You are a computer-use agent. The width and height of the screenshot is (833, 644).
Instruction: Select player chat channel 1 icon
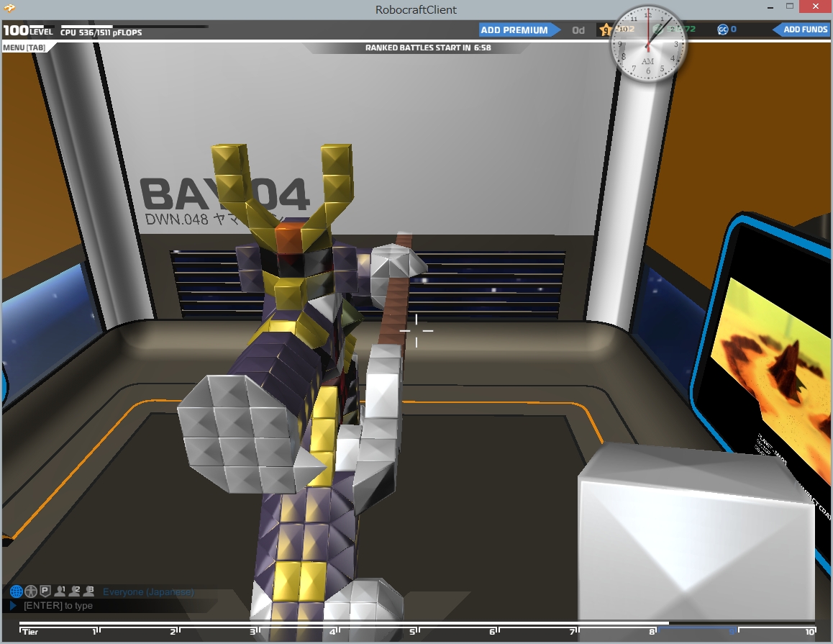(60, 590)
